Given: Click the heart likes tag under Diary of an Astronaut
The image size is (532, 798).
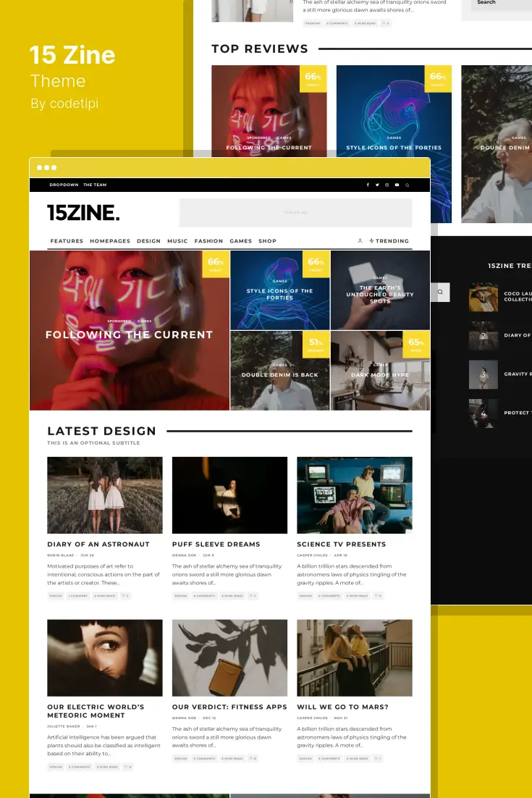Looking at the screenshot, I should [x=126, y=595].
